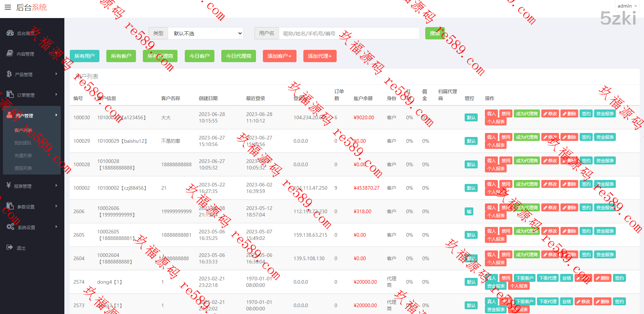This screenshot has width=644, height=314.
Task: Expand the 参数设置 sidebar menu
Action: click(32, 207)
